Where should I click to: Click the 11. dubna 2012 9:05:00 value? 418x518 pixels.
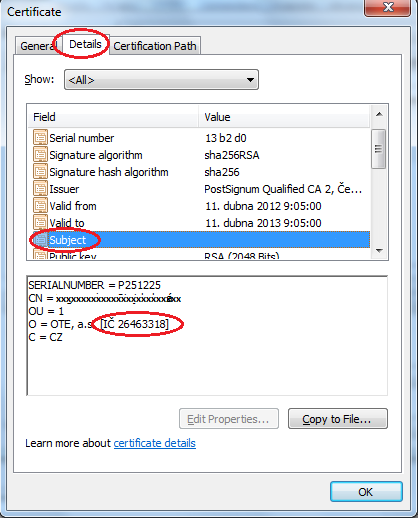(263, 206)
